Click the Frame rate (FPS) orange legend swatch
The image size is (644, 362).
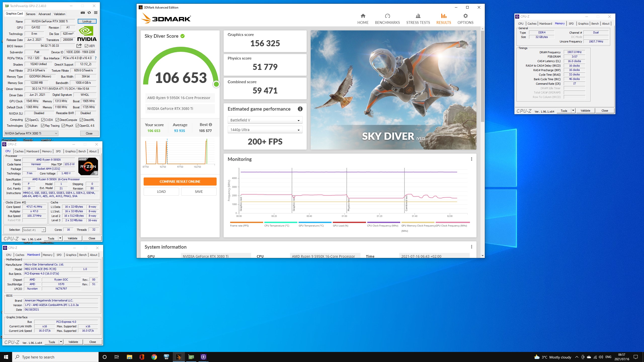246,222
